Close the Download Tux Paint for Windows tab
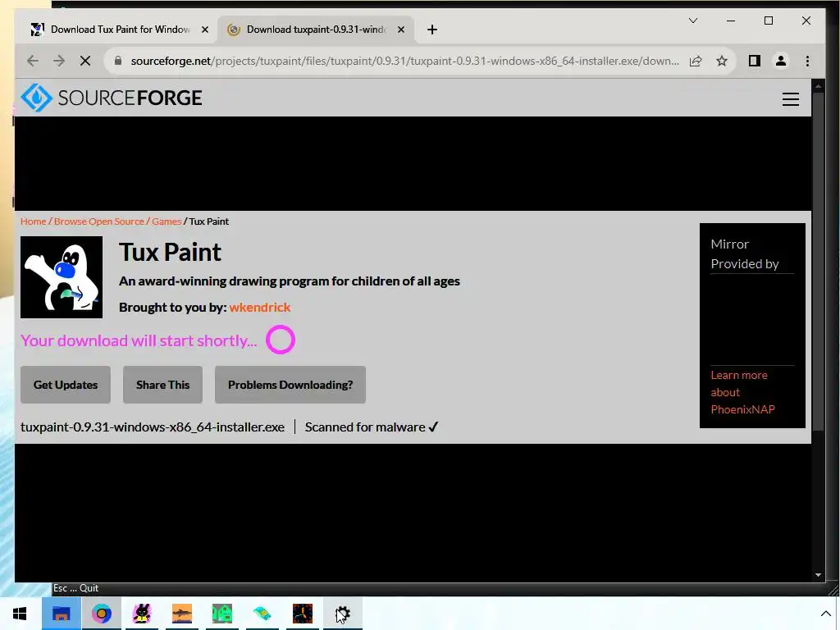The width and height of the screenshot is (840, 630). (204, 30)
